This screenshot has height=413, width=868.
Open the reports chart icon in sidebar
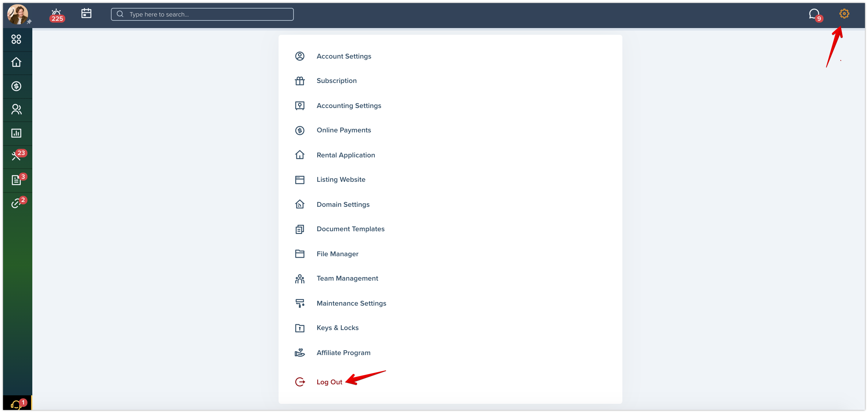[x=16, y=133]
